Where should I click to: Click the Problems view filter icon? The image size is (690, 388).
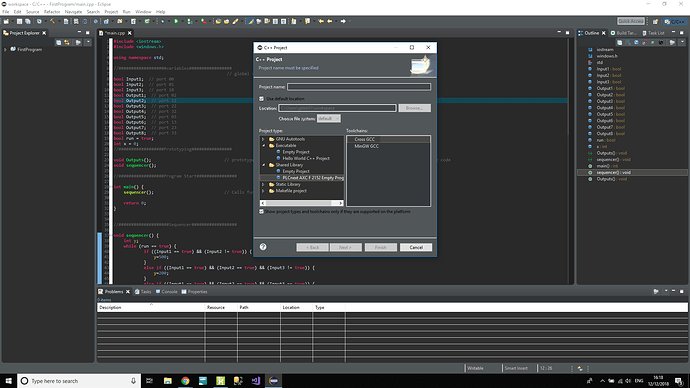tap(656, 291)
